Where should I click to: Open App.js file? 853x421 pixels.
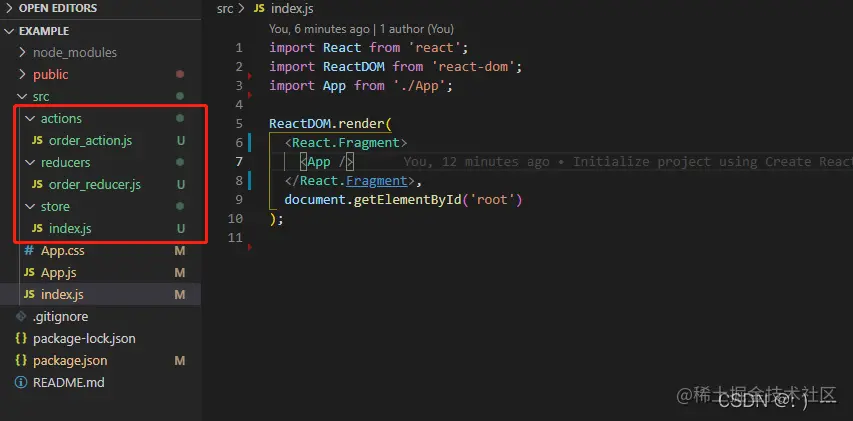58,273
